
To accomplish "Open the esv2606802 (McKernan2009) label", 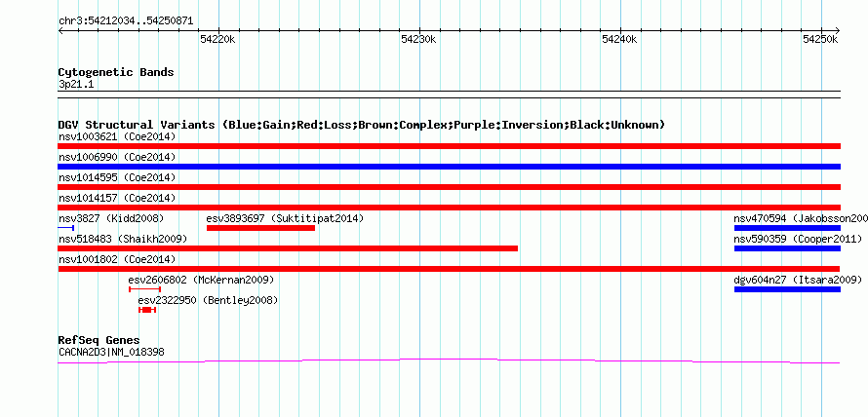I will point(201,280).
